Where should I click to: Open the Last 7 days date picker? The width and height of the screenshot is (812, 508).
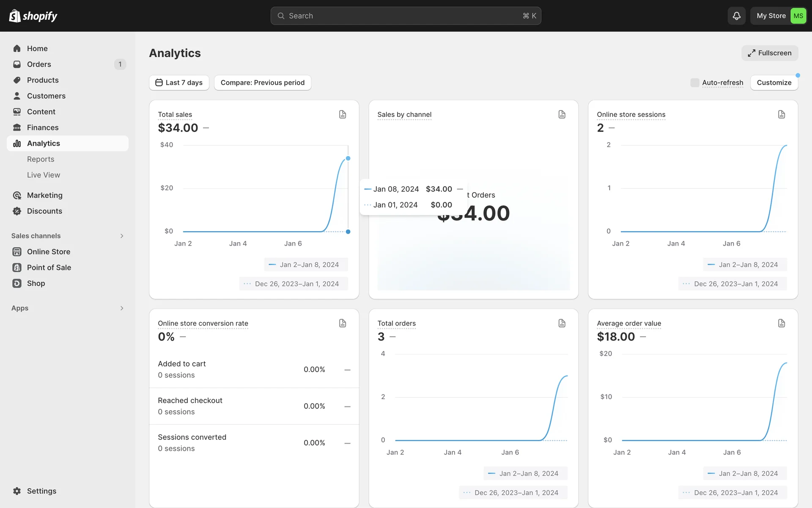[179, 83]
